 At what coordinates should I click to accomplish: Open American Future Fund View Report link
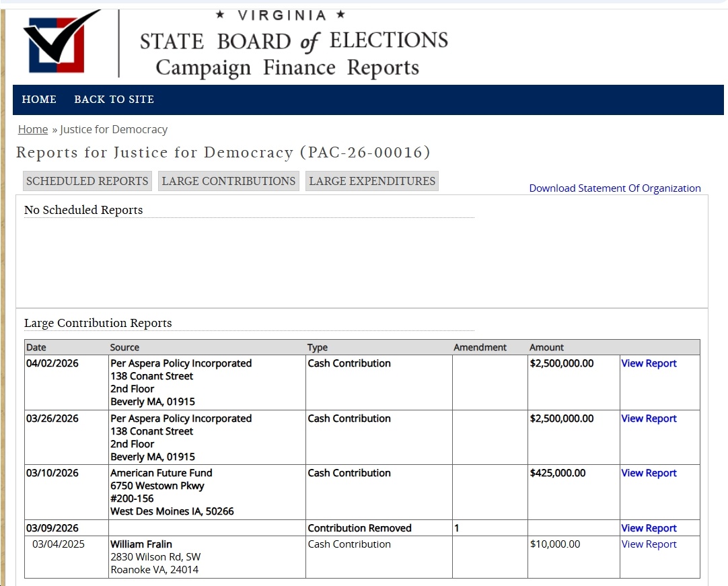(x=649, y=473)
